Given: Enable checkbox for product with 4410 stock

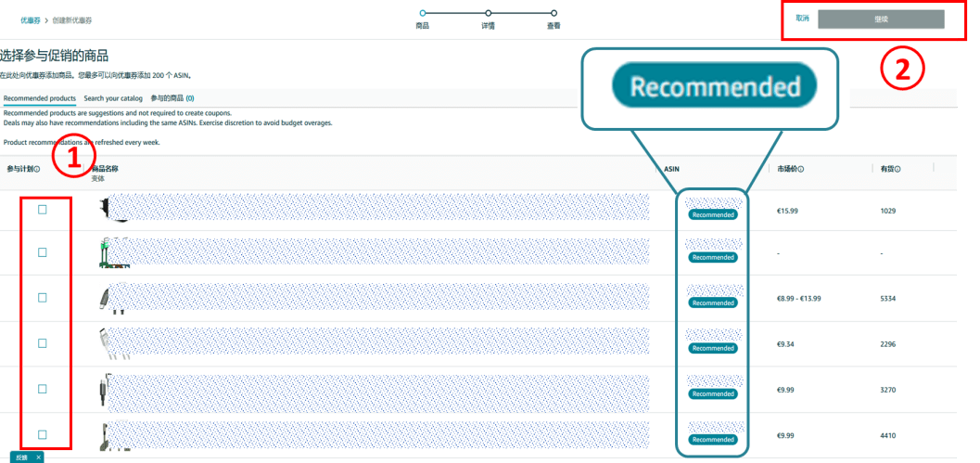Looking at the screenshot, I should (43, 434).
